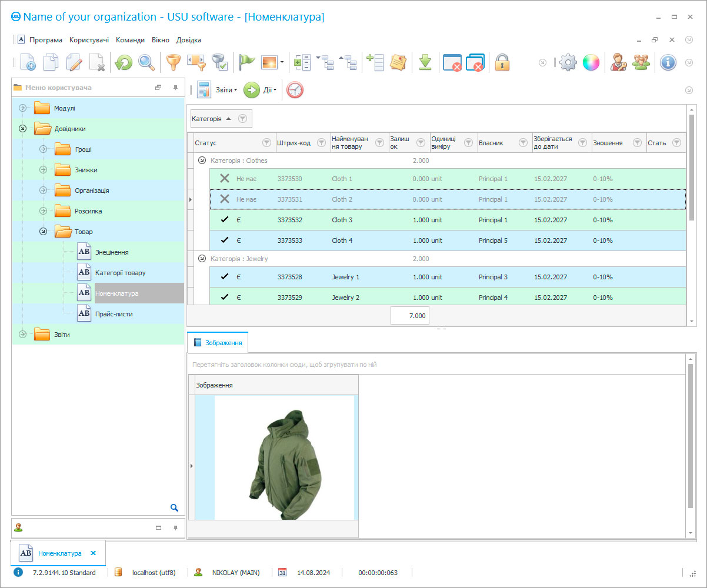Expand the Розсилка folder

[x=43, y=211]
